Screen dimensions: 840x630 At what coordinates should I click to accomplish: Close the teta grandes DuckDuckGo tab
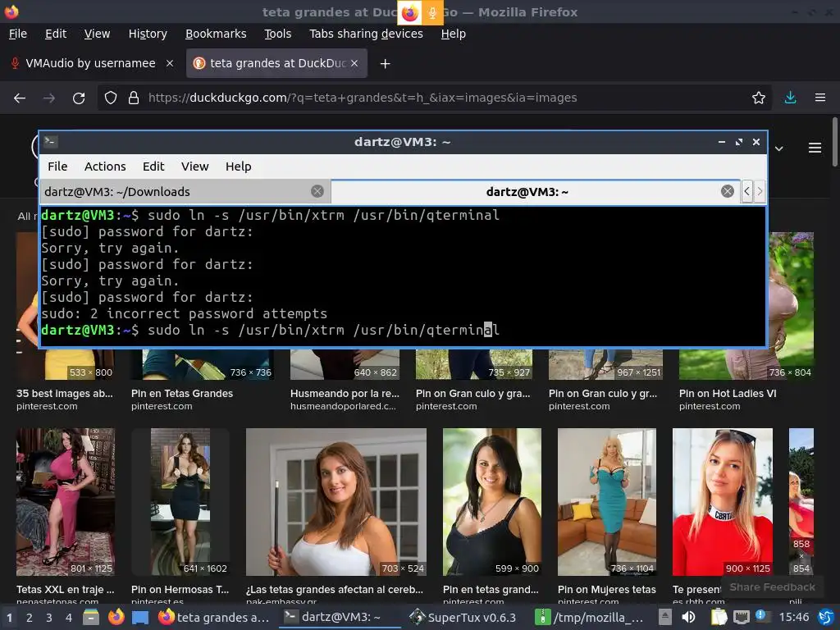354,63
